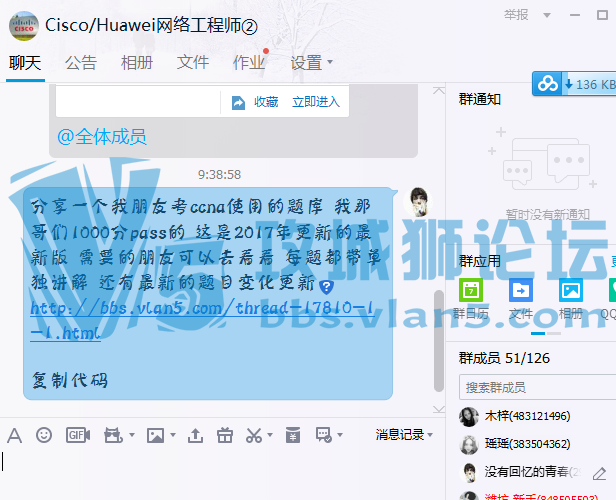The image size is (616, 500).
Task: Expand the cat-face camera dropdown arrow
Action: tap(132, 435)
